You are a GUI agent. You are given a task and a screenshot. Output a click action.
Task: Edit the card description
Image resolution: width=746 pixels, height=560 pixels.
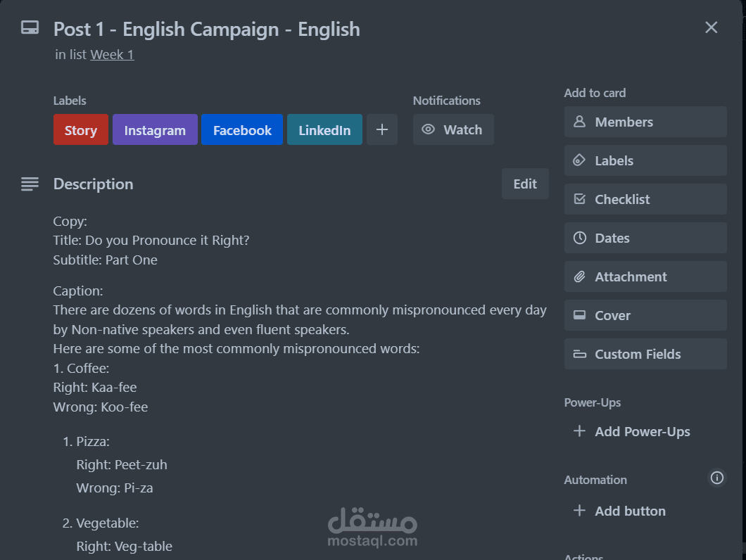[x=525, y=184]
